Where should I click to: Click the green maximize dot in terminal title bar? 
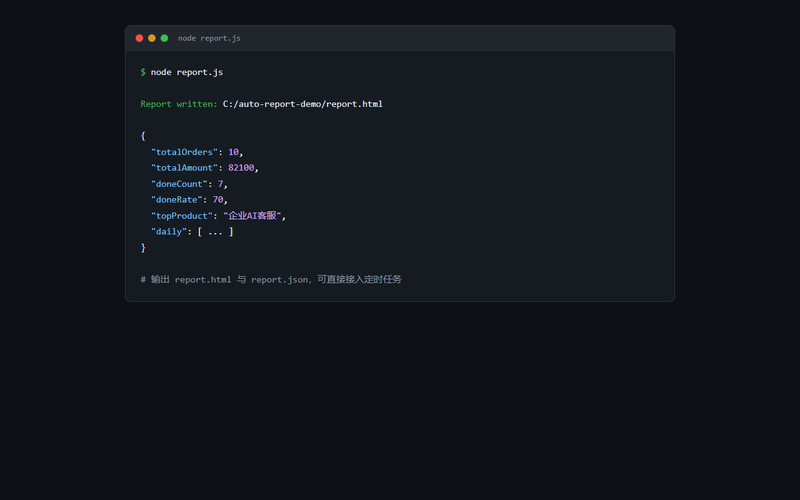164,38
